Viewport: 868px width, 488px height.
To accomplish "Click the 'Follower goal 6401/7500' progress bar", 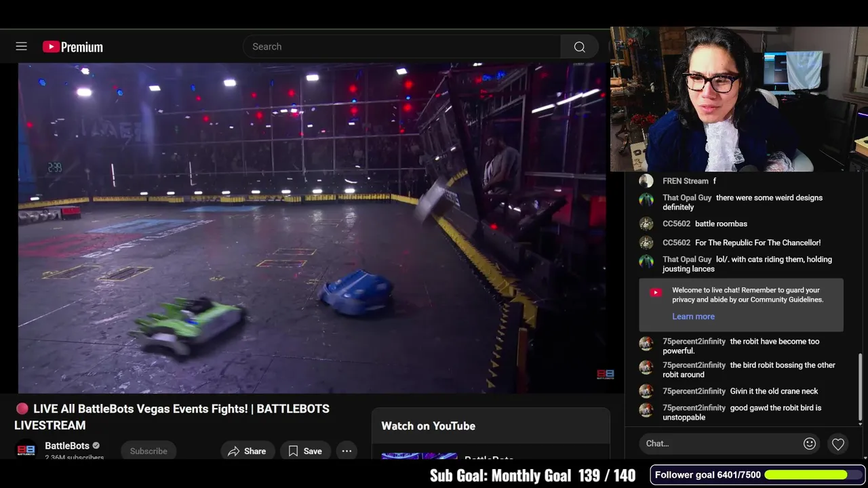I will tap(758, 475).
